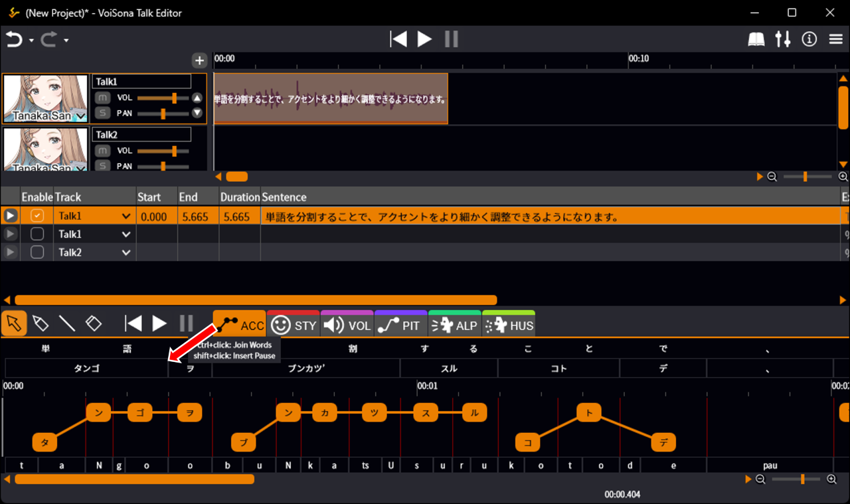This screenshot has width=850, height=504.
Task: Open the information icon
Action: pos(809,40)
